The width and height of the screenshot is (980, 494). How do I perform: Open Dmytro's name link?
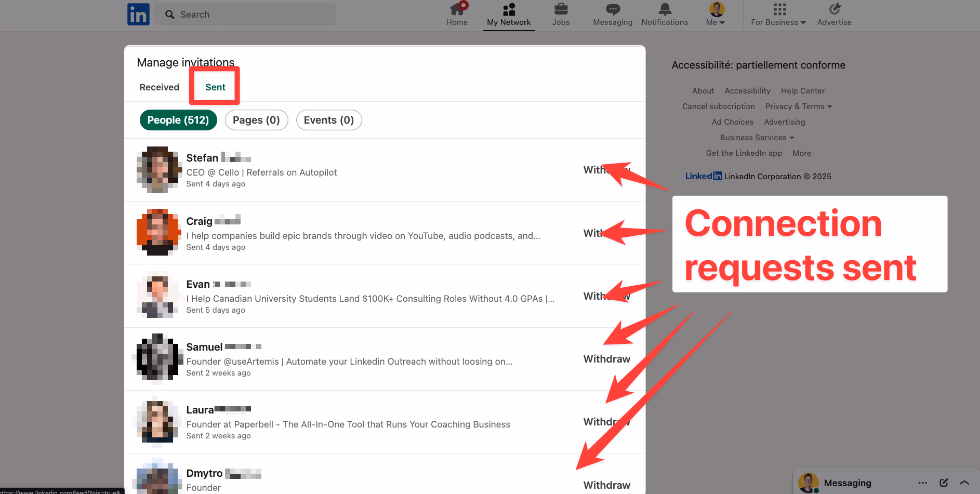tap(224, 473)
